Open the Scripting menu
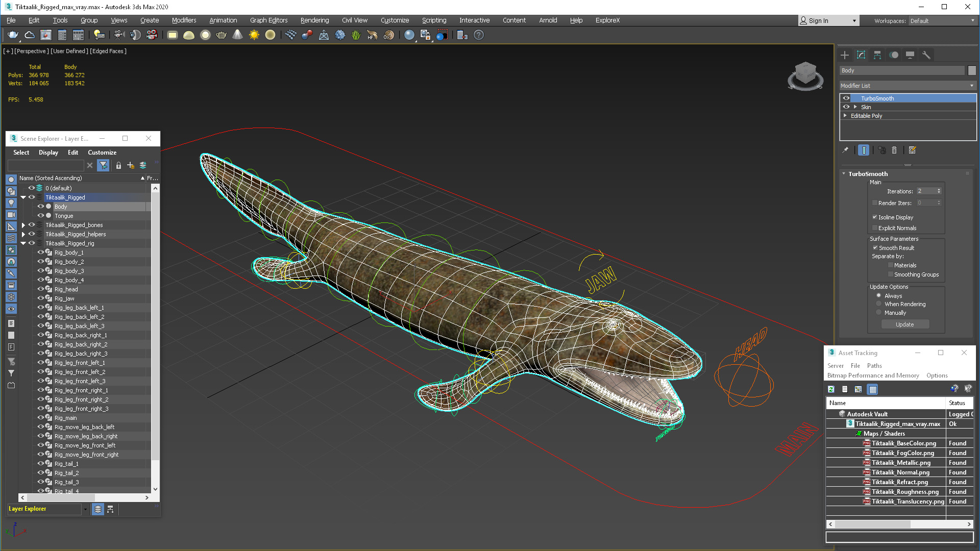 click(434, 20)
